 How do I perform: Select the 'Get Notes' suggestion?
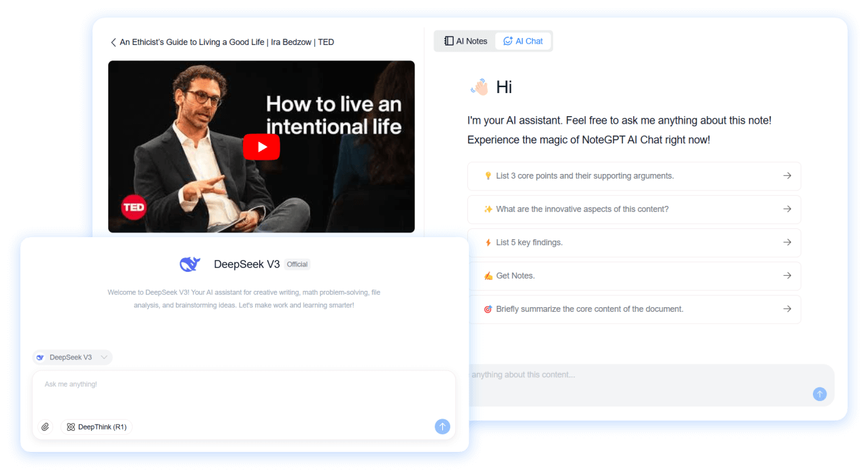[634, 276]
